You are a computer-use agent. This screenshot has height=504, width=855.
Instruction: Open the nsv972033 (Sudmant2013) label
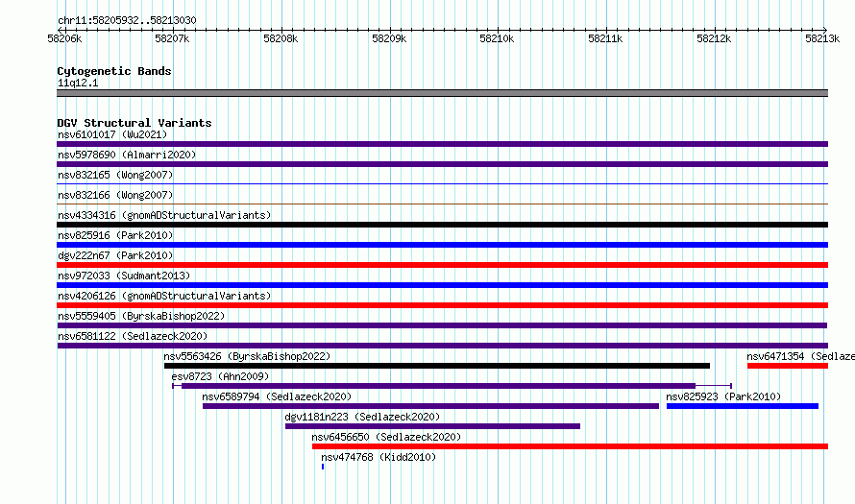(124, 276)
